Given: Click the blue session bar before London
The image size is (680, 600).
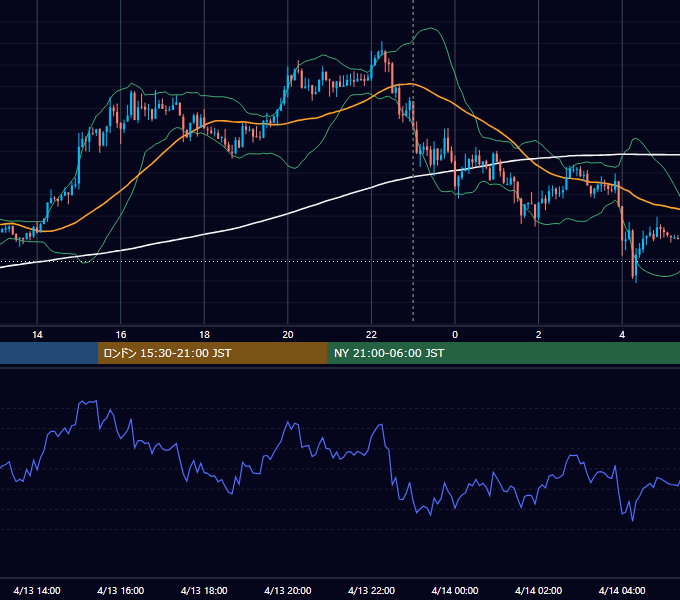Looking at the screenshot, I should coord(49,353).
